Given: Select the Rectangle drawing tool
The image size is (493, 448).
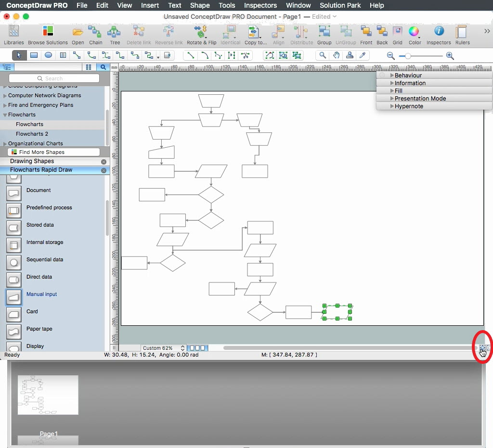Looking at the screenshot, I should coord(34,55).
